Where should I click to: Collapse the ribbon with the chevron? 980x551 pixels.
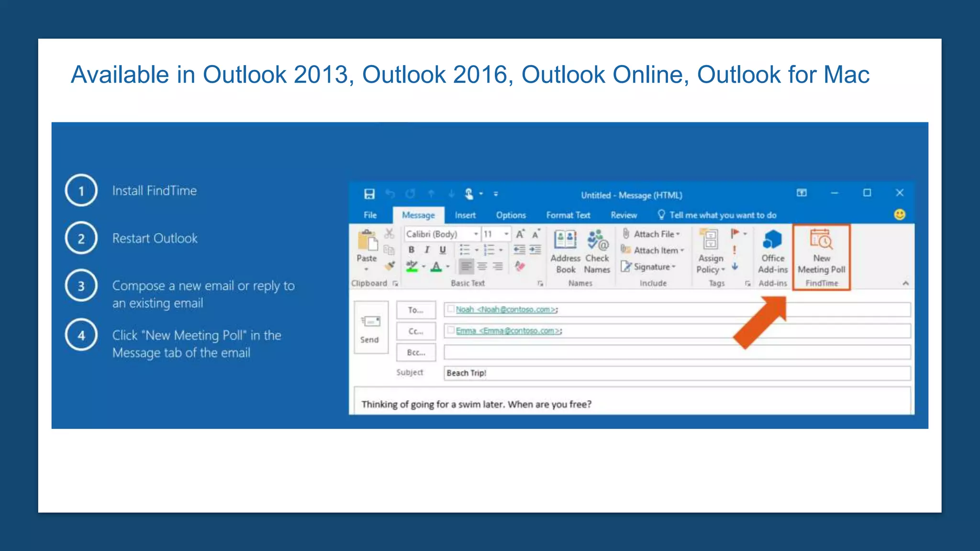pyautogui.click(x=905, y=284)
